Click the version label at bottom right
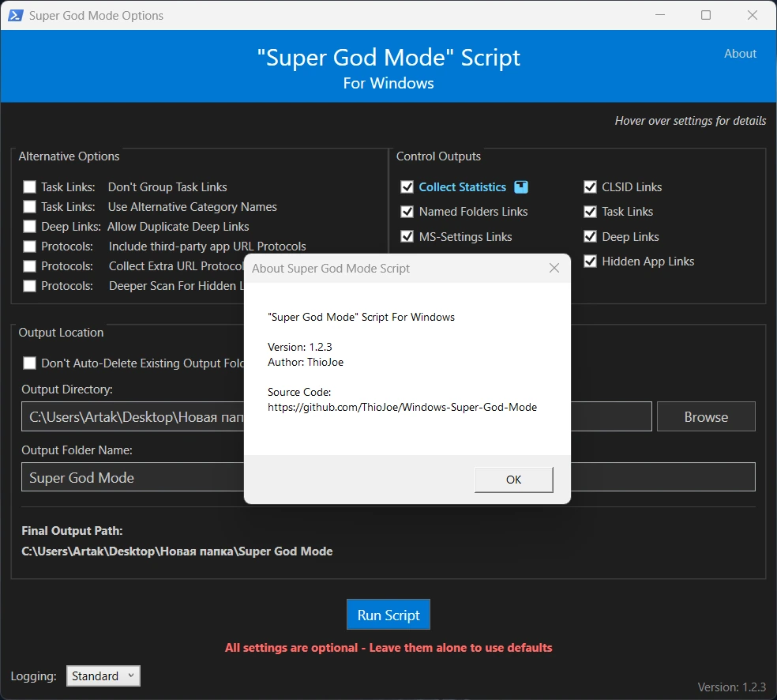Image resolution: width=777 pixels, height=700 pixels. pos(731,687)
